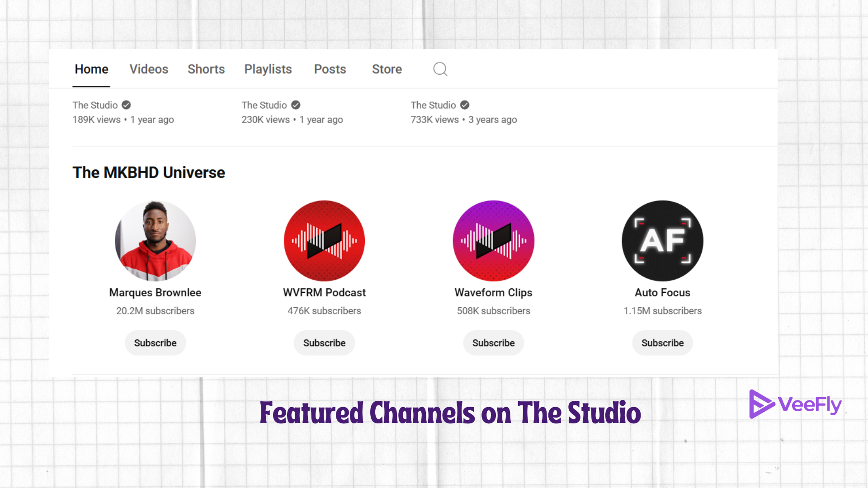Open the Playlists tab
868x488 pixels.
coord(268,69)
